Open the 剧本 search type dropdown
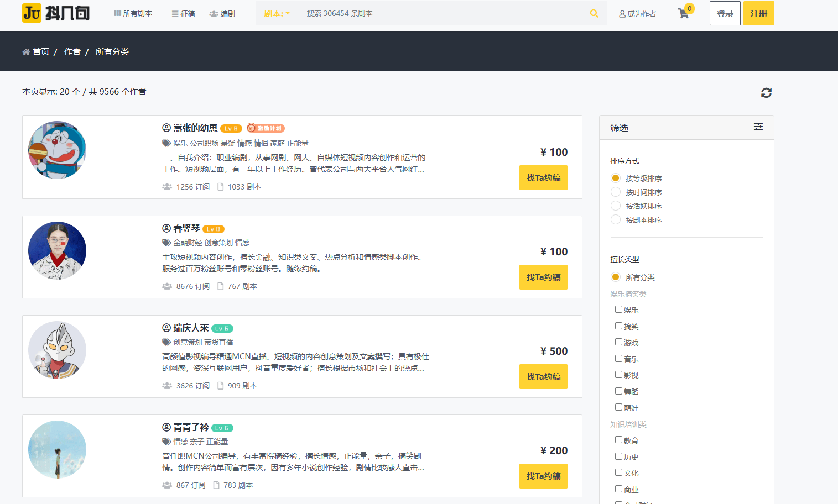 tap(277, 13)
